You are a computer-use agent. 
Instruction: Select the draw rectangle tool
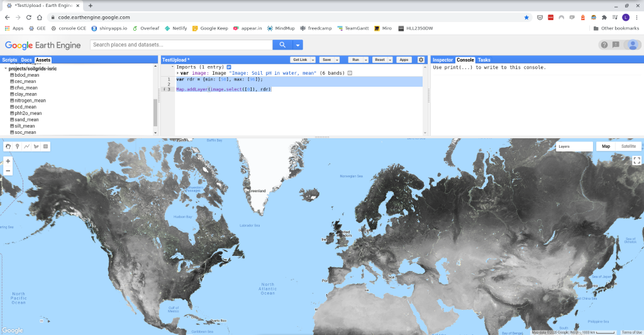[45, 146]
